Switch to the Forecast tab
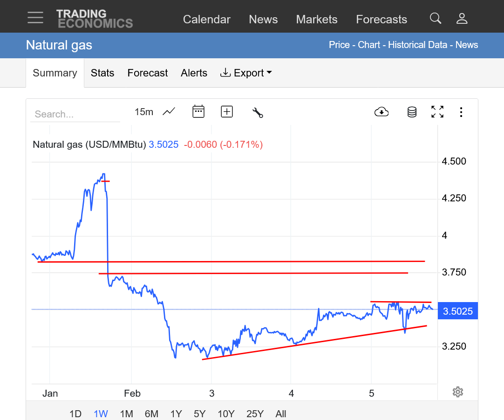 [x=147, y=73]
